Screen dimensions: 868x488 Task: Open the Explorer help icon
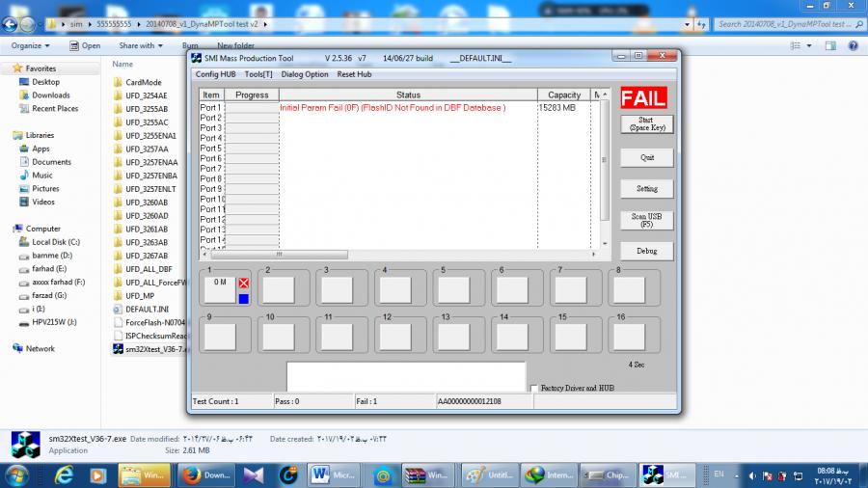(x=854, y=45)
